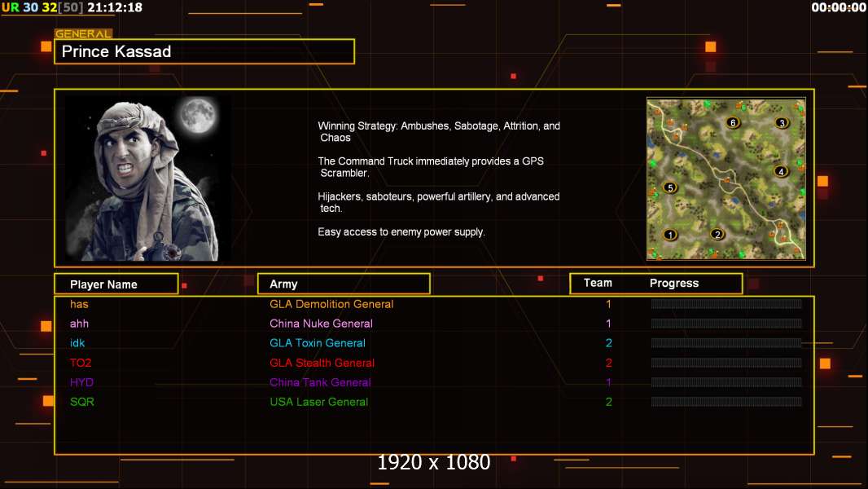
Task: Click start position 6 on the map
Action: tap(733, 122)
